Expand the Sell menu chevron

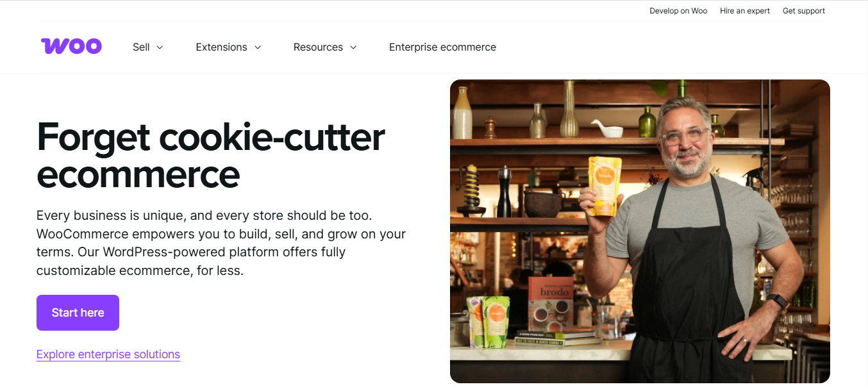click(160, 47)
